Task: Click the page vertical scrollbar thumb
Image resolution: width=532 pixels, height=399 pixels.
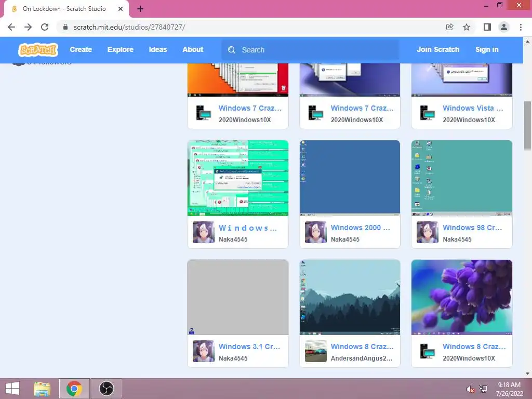Action: (528, 126)
